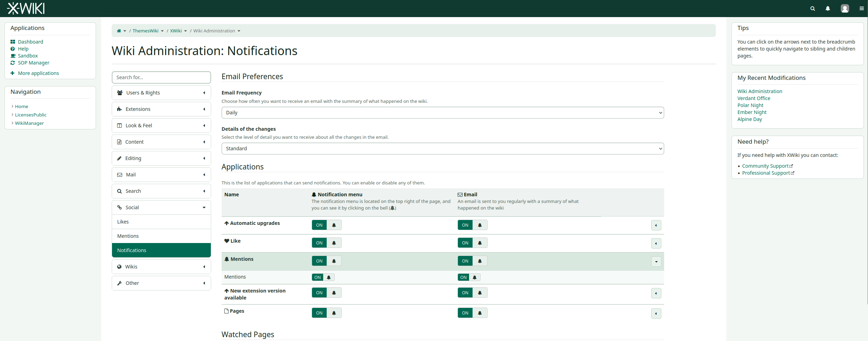Screen dimensions: 868x341
Task: Click the Help application icon
Action: 13,49
